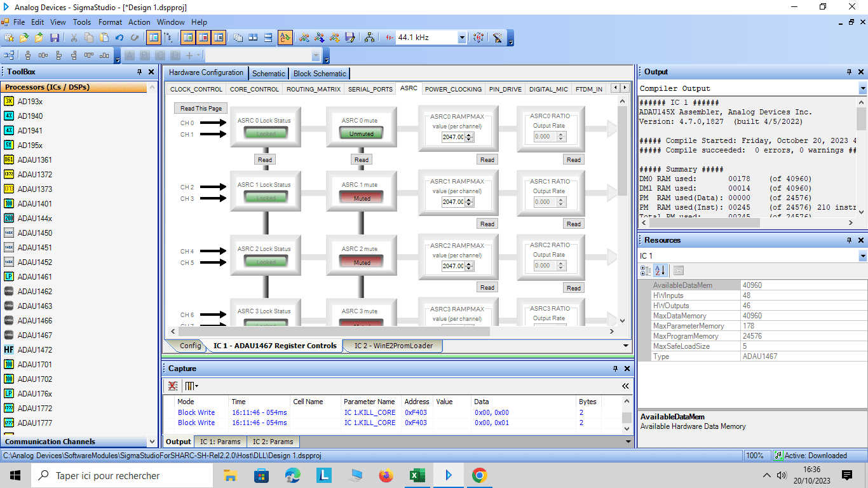Click the ASRC0 RAMPMAX value stepper arrows
The width and height of the screenshot is (868, 488).
[x=469, y=137]
